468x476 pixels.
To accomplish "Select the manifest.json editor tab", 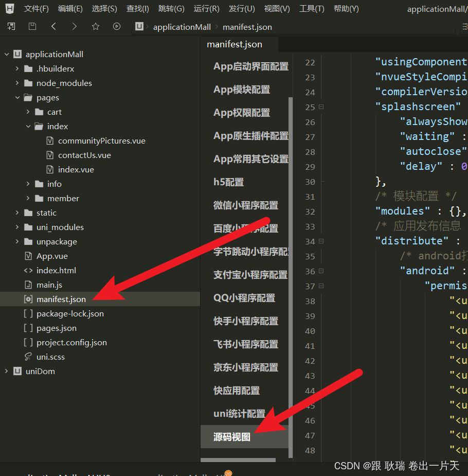I will (x=239, y=44).
